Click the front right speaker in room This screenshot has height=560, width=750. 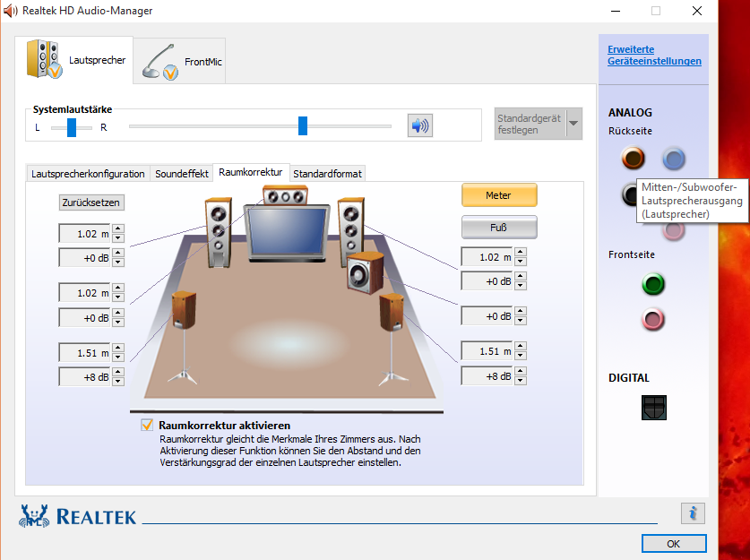pyautogui.click(x=351, y=228)
